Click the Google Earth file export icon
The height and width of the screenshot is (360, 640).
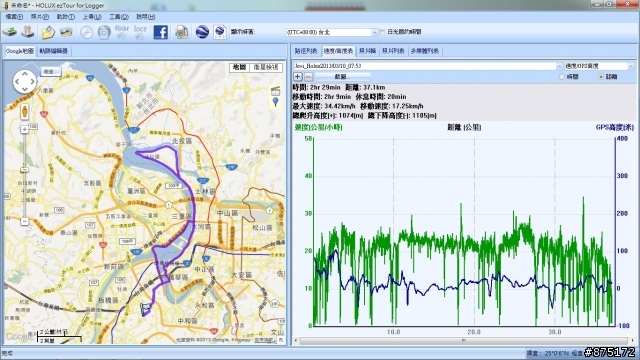point(220,32)
